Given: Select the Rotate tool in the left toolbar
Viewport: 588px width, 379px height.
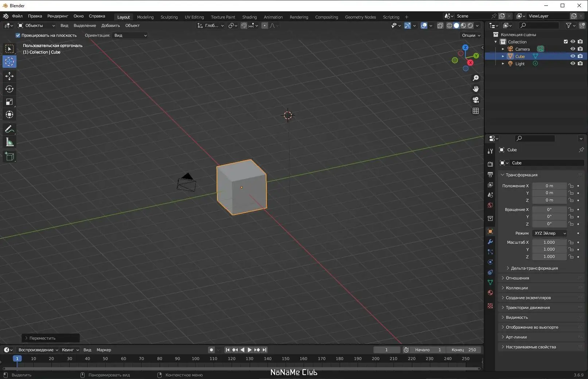Looking at the screenshot, I should 9,89.
